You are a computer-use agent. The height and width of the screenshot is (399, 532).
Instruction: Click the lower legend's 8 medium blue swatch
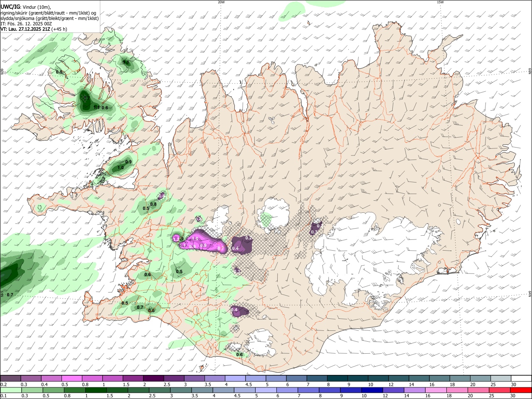click(329, 390)
